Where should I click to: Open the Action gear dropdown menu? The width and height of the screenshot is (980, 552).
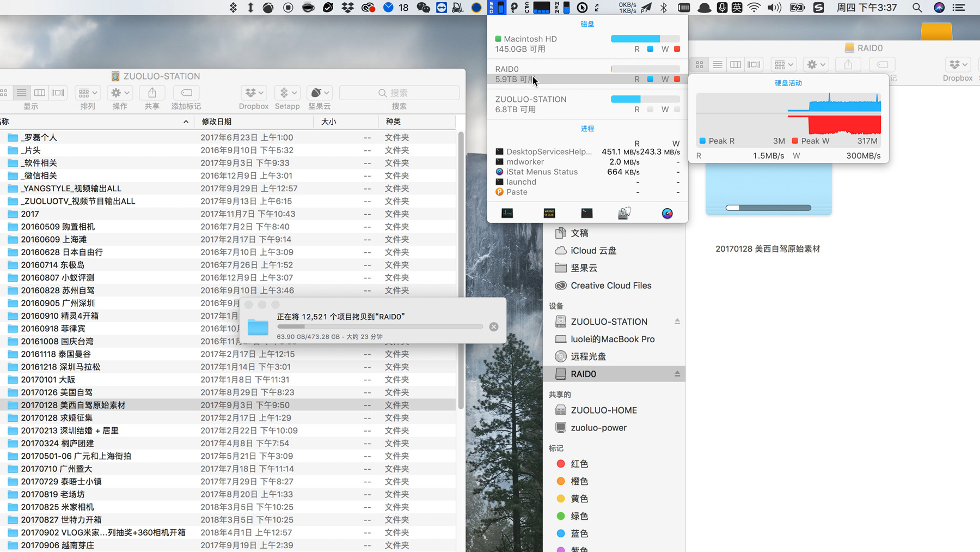point(120,93)
